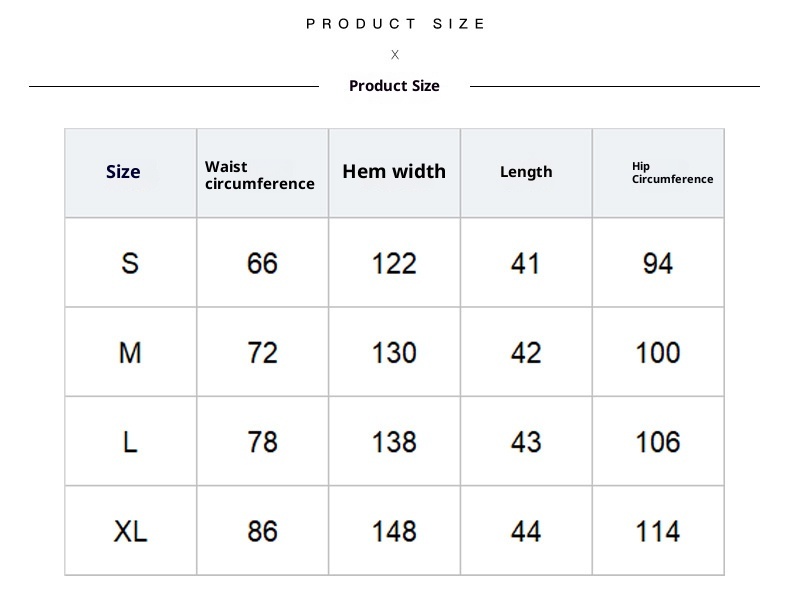The width and height of the screenshot is (790, 593).
Task: Click the "PRODUCT SIZE" heading at the top
Action: coord(395,24)
